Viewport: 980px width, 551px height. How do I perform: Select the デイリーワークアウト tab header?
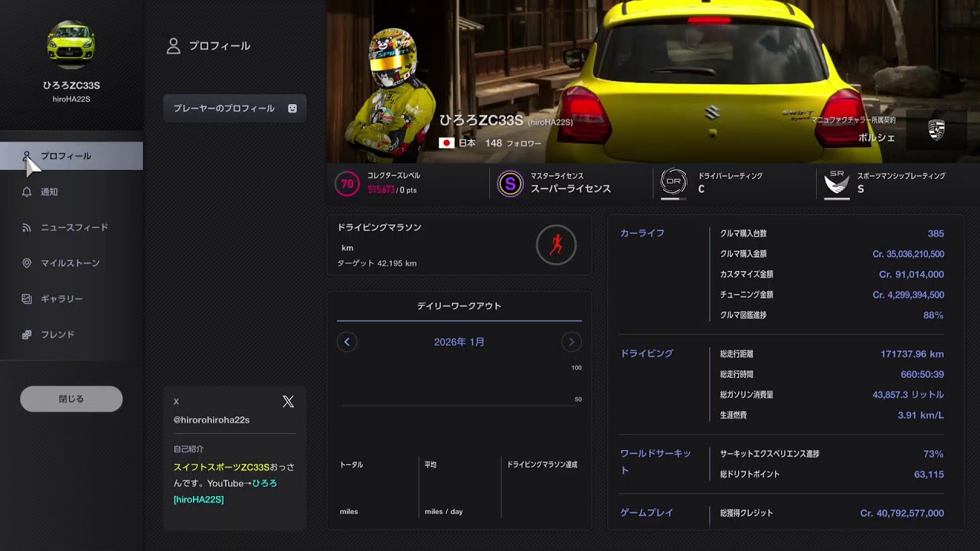click(x=459, y=306)
